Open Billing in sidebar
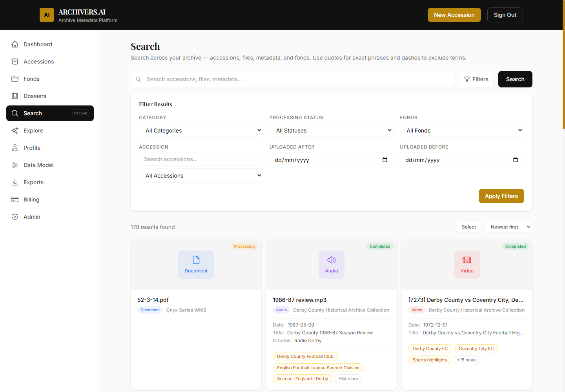The image size is (565, 392). [50, 200]
